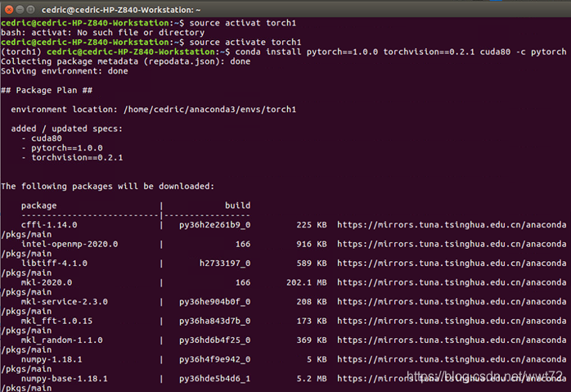
Task: Click the 'py36h4f9e942_0' build string
Action: coord(215,359)
